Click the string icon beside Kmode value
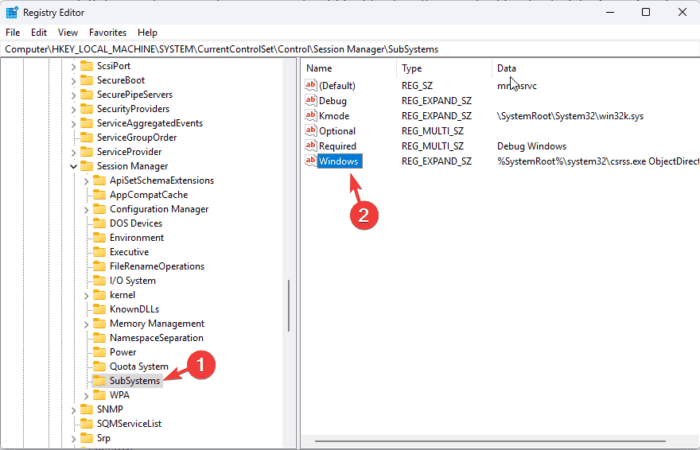This screenshot has width=700, height=450. pos(311,116)
